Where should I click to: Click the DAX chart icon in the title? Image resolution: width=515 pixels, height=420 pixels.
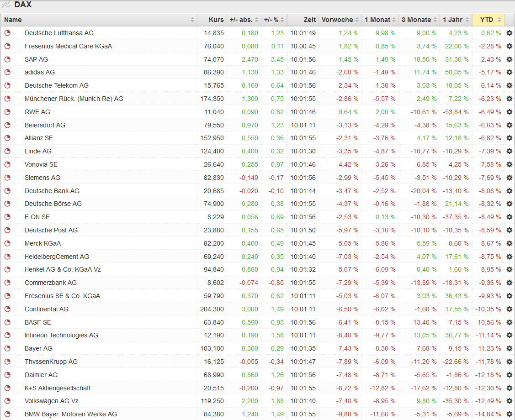pos(6,5)
